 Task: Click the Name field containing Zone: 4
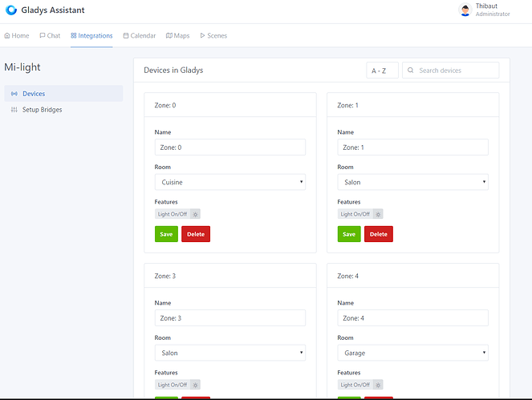coord(413,318)
